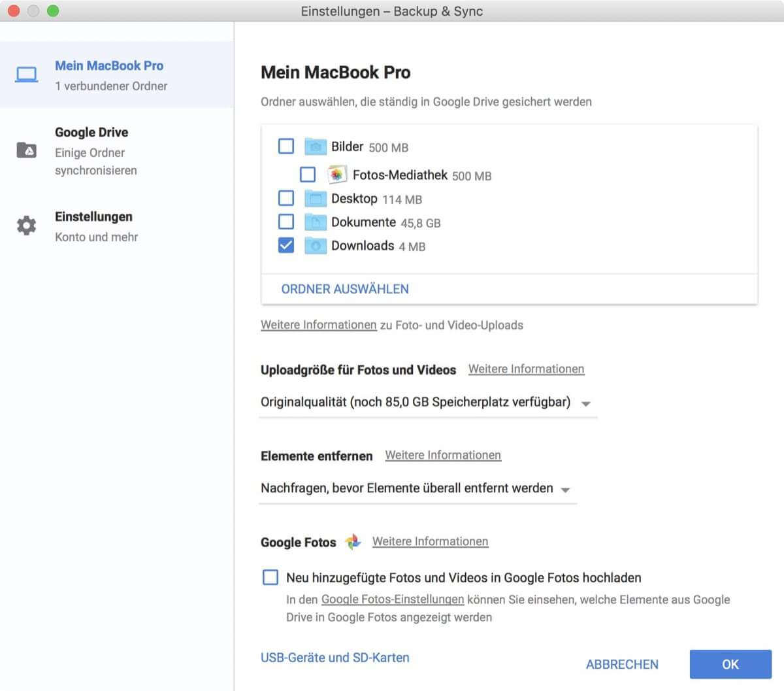Click the settings gear icon

pos(27,226)
